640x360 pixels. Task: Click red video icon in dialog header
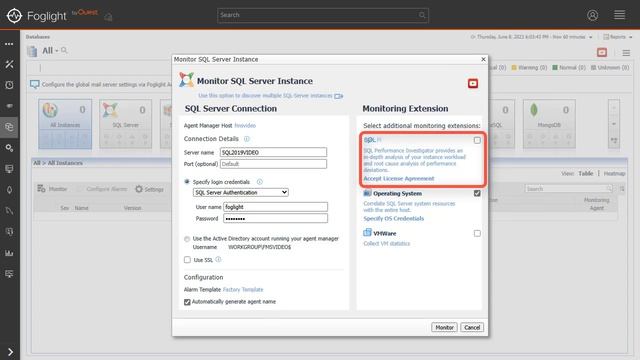[x=473, y=83]
